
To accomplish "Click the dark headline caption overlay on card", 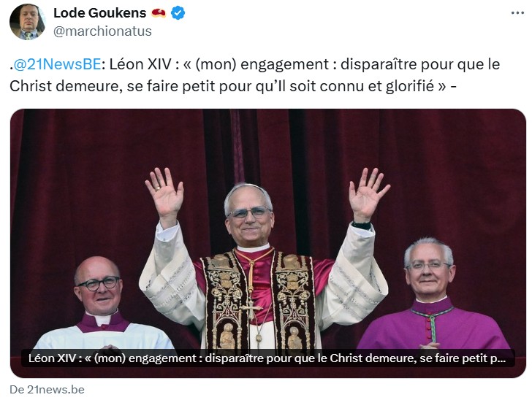I will pyautogui.click(x=268, y=358).
